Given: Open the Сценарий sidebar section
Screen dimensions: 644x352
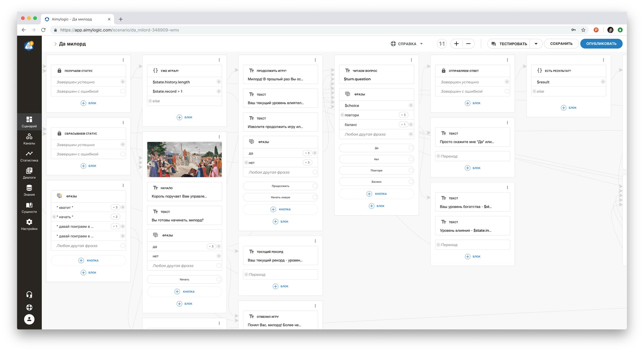Looking at the screenshot, I should coord(29,122).
